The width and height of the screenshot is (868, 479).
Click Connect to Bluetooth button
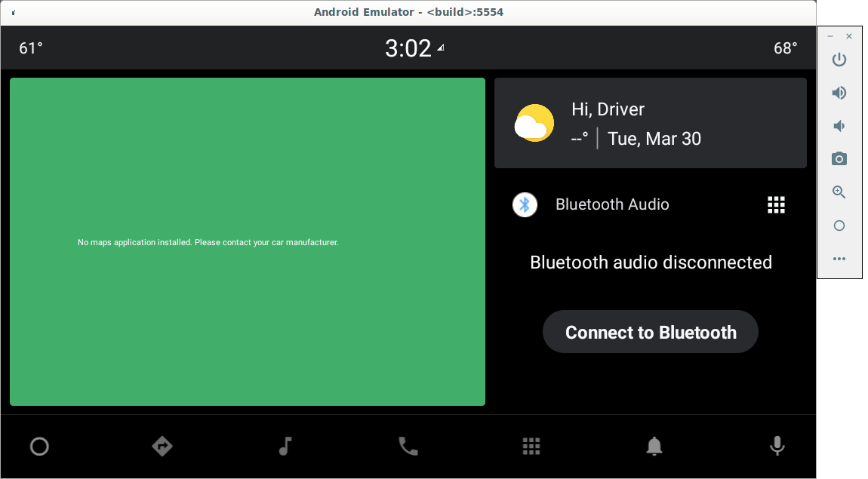650,332
